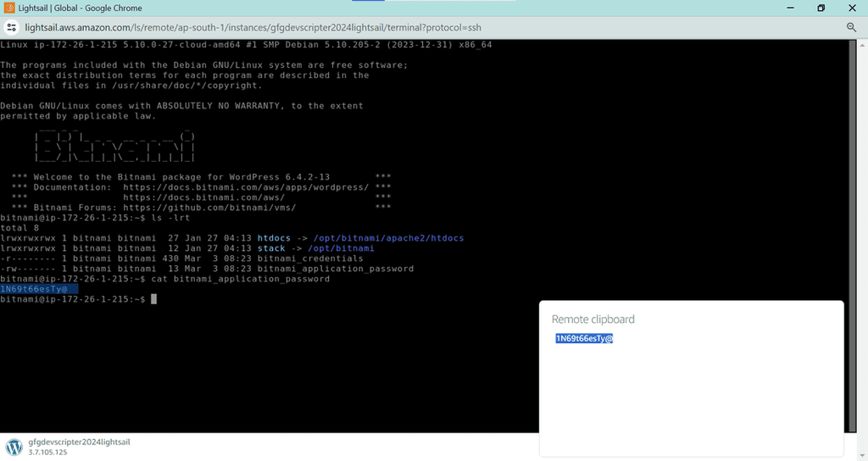The image size is (868, 461).
Task: Click the https://docs.bitnami.com/aws/ URL
Action: point(203,197)
